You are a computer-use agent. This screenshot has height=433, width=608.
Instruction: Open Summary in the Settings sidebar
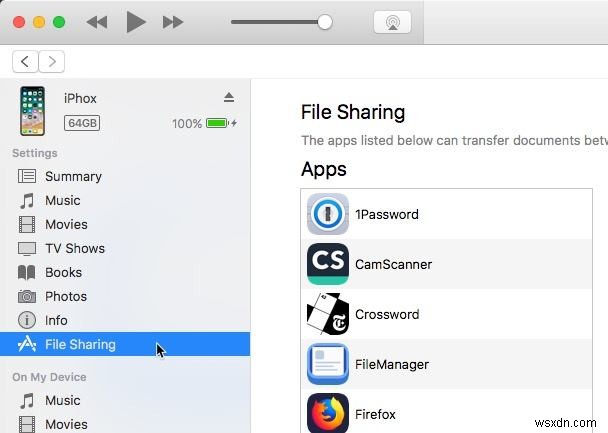125,176
